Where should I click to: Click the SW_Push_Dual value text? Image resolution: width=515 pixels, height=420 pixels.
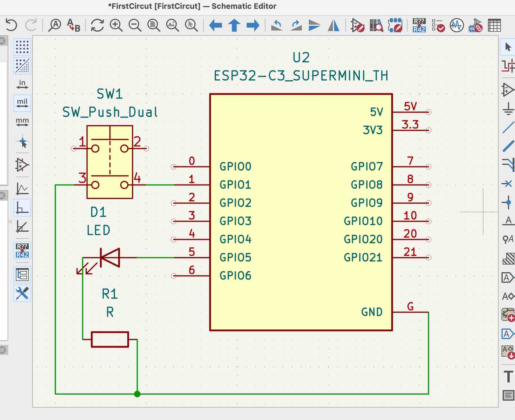pos(110,112)
